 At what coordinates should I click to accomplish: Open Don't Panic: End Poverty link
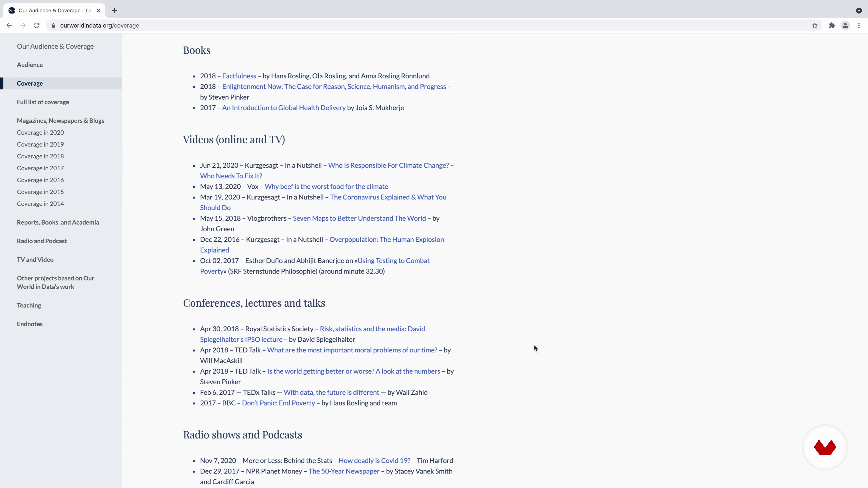[x=278, y=403]
